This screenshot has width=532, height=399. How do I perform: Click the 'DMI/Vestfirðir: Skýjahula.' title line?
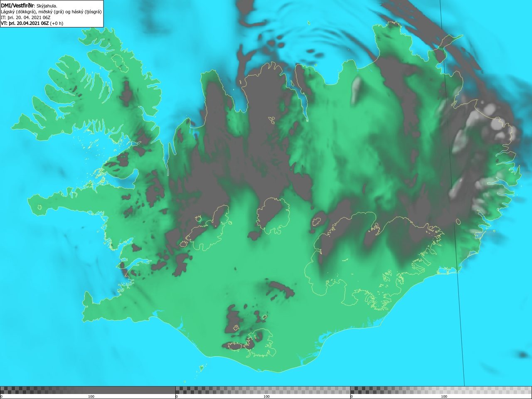click(x=29, y=6)
